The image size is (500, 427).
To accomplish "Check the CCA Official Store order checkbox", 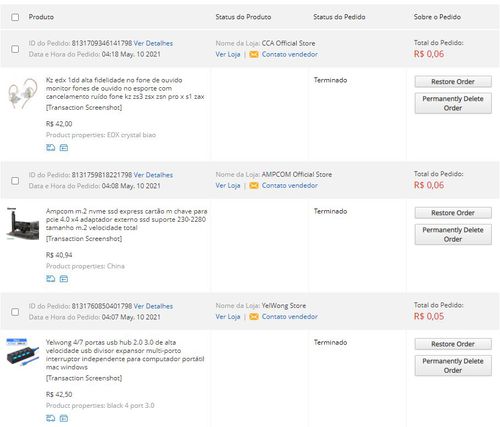I will click(x=15, y=49).
